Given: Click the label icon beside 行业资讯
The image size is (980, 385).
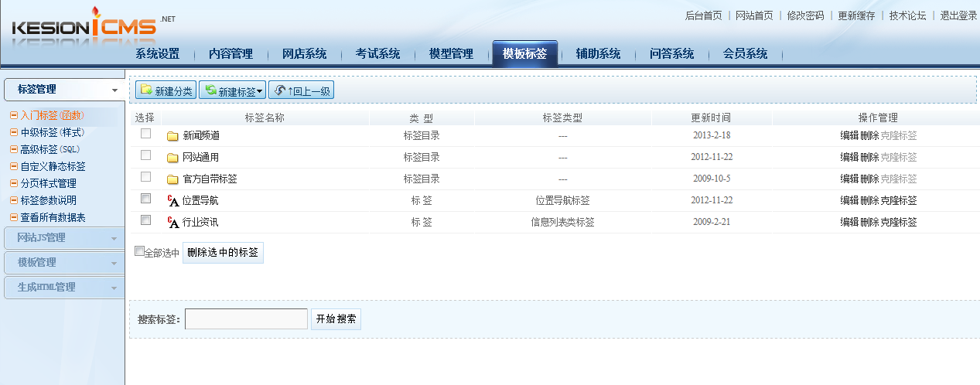Looking at the screenshot, I should click(x=173, y=223).
